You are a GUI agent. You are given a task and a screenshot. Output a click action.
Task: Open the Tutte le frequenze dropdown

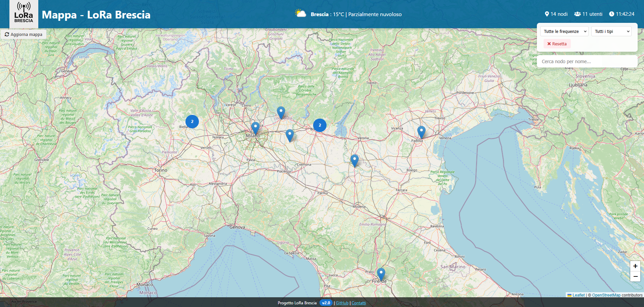point(564,31)
